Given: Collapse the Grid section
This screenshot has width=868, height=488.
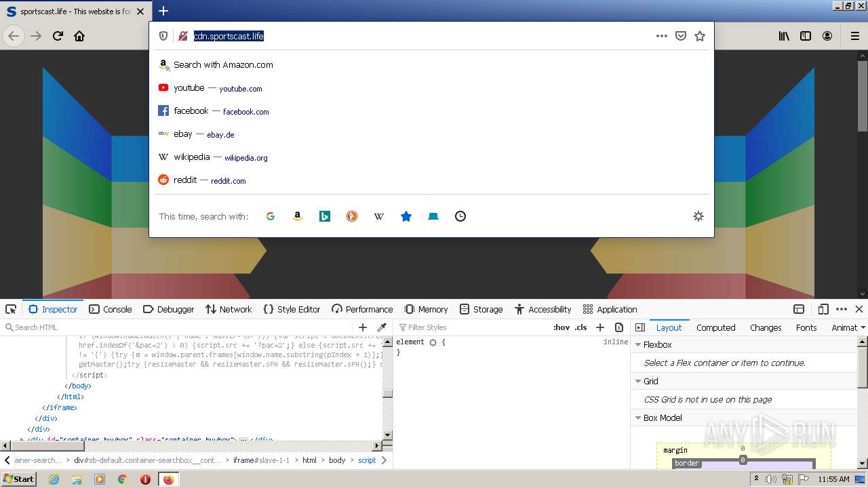Looking at the screenshot, I should [638, 381].
